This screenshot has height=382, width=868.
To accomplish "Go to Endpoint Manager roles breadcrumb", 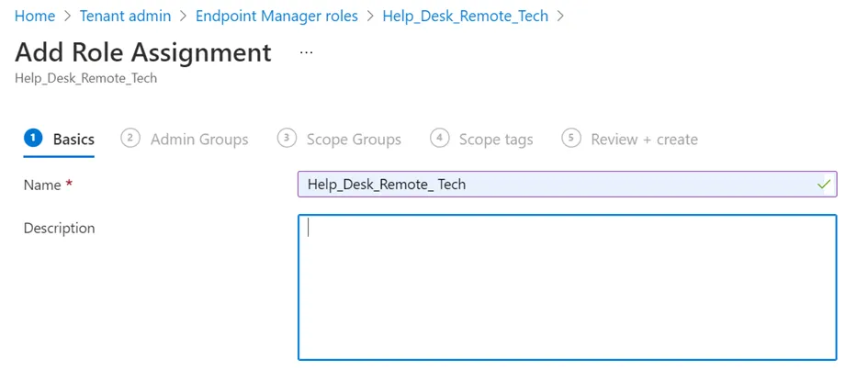I will pyautogui.click(x=276, y=17).
